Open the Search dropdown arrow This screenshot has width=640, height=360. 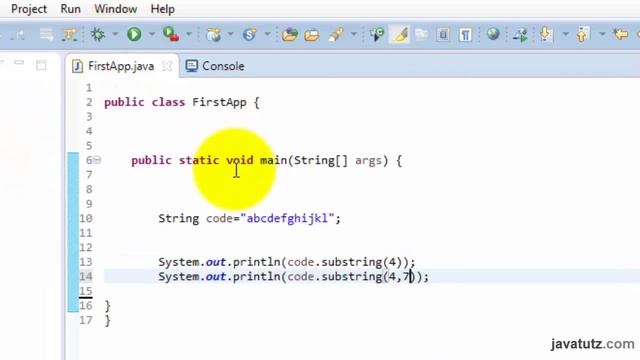coord(353,34)
